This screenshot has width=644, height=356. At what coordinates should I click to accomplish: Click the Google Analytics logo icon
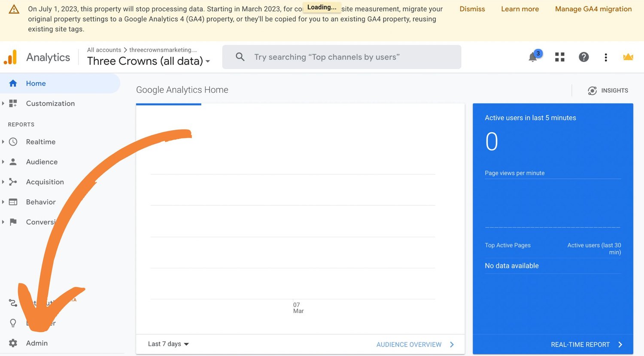click(10, 57)
